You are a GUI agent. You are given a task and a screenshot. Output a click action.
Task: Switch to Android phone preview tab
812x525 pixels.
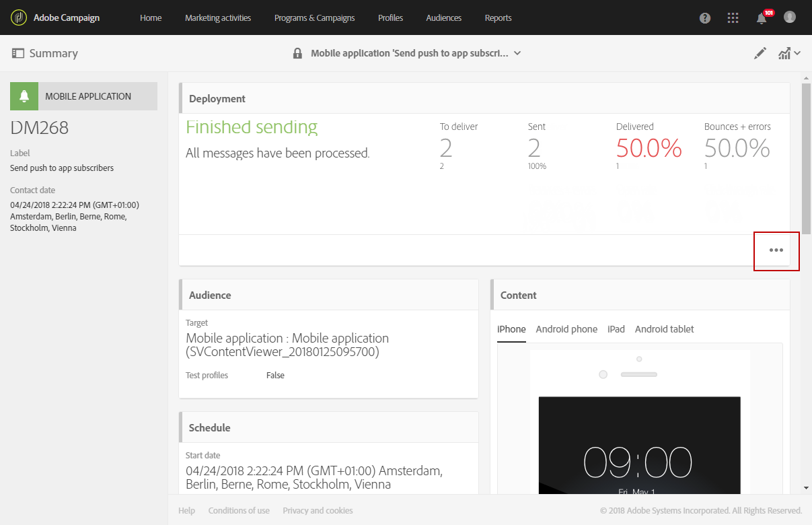click(566, 329)
